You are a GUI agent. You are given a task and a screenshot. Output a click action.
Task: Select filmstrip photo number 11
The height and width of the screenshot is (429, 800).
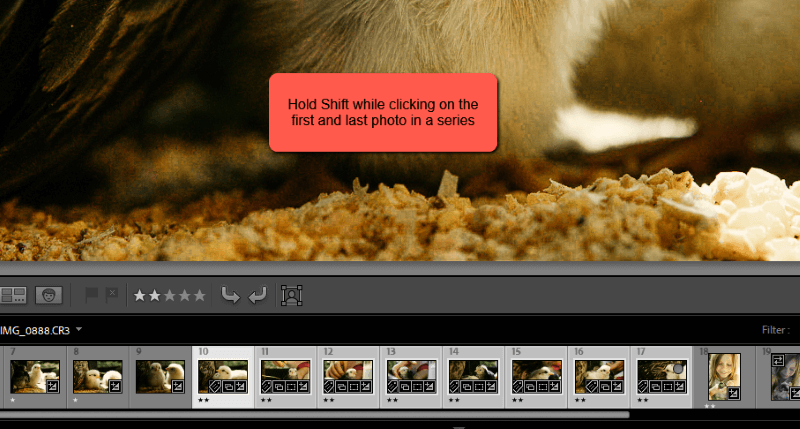286,376
